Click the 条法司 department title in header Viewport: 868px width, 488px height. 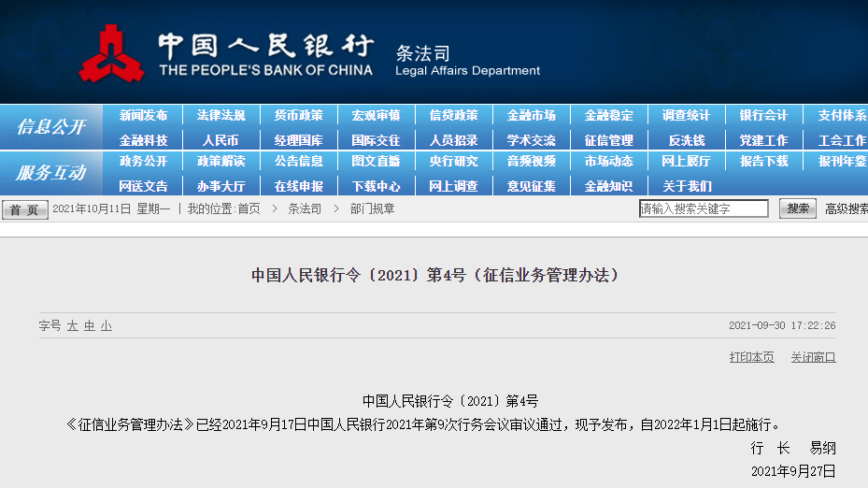(x=423, y=53)
